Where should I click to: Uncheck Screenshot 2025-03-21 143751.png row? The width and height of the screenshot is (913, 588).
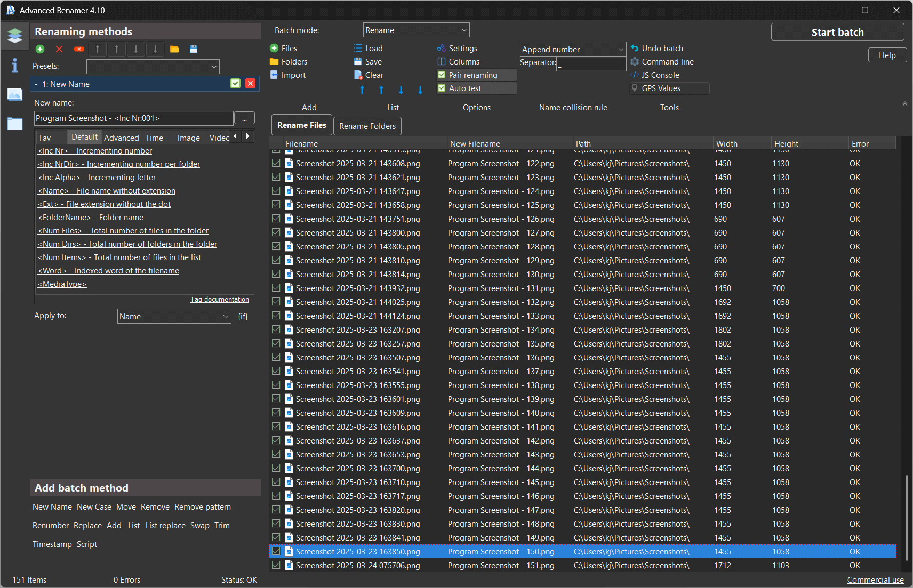[276, 219]
